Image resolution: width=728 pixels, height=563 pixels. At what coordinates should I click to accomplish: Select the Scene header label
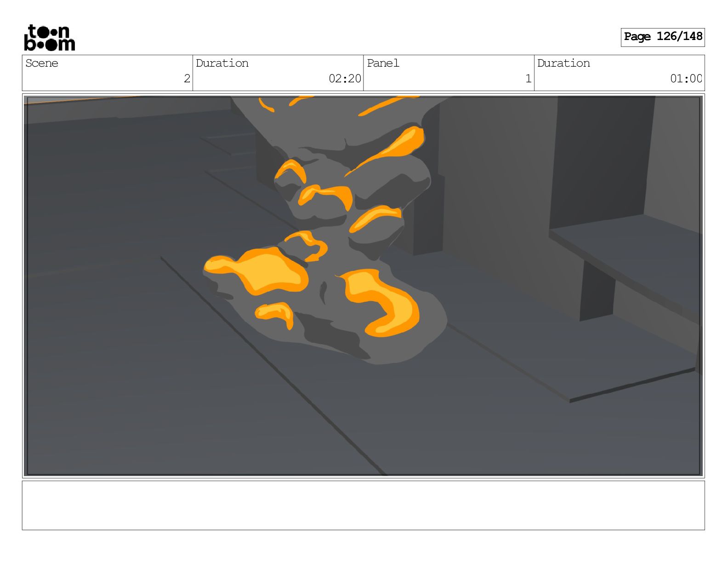pyautogui.click(x=42, y=63)
